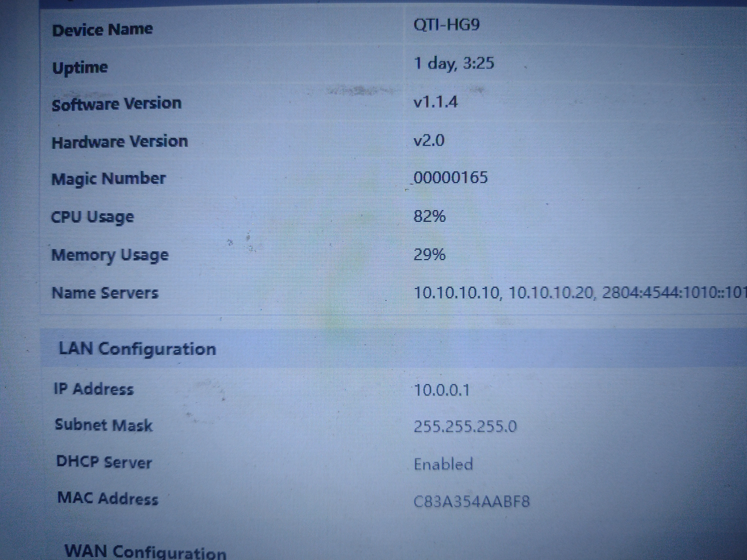Click the Name Servers label
This screenshot has width=747, height=560.
(x=105, y=293)
